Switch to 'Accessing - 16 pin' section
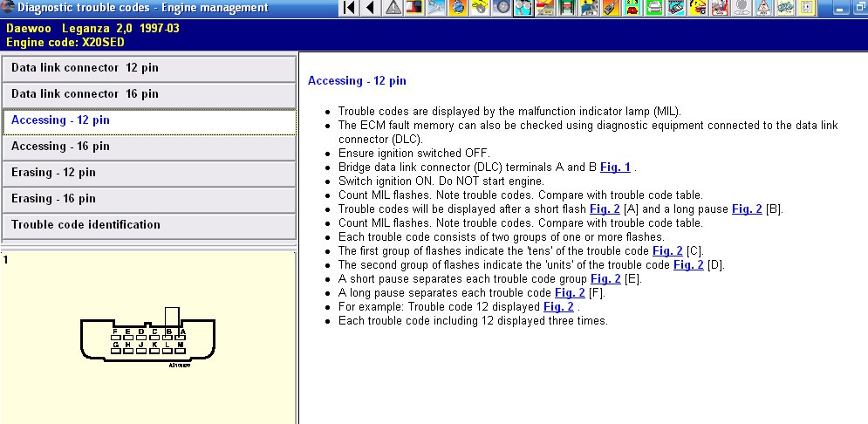 [x=149, y=147]
